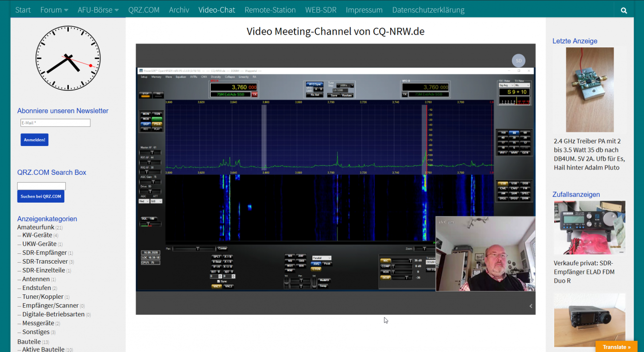Click the Translate » button
Image resolution: width=644 pixels, height=352 pixels.
(x=616, y=347)
